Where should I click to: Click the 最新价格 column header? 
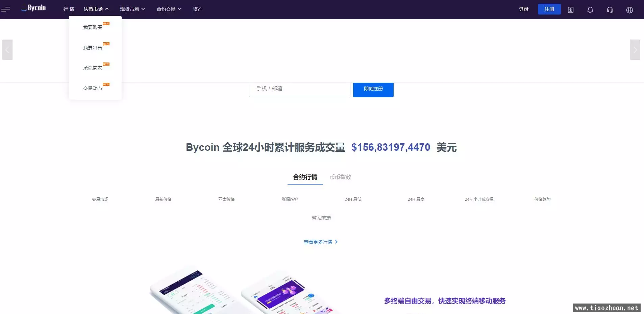pyautogui.click(x=163, y=199)
